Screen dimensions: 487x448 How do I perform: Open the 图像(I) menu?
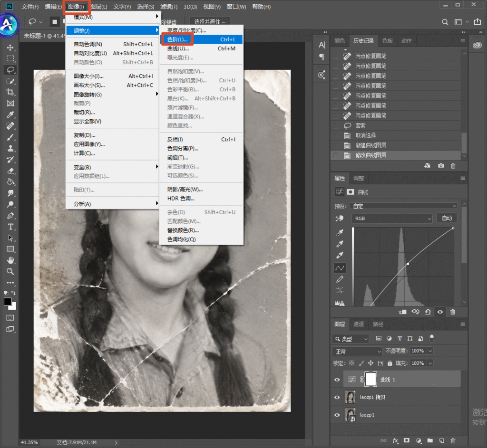(x=76, y=7)
